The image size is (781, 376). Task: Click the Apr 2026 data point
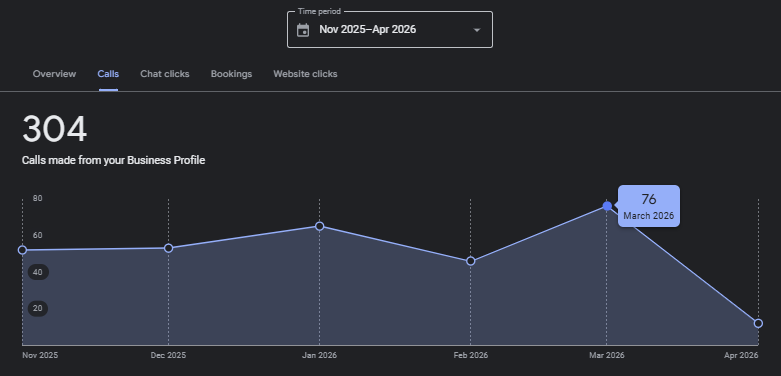pos(758,323)
